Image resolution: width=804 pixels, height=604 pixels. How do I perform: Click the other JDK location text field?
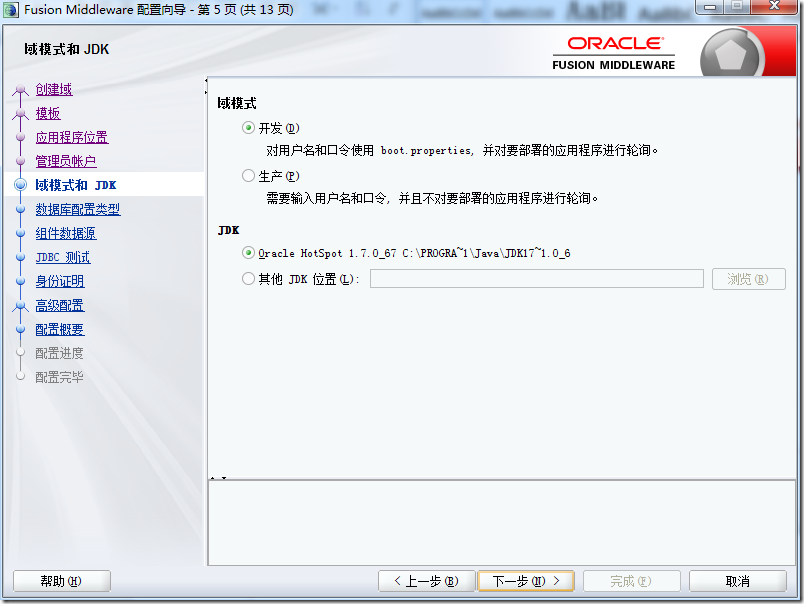coord(537,279)
